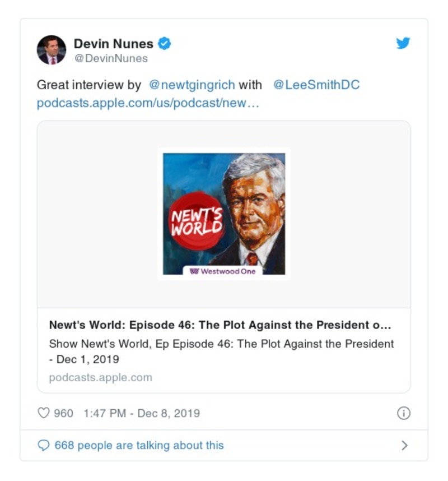Viewport: 448px width, 481px height.
Task: Click the Twitter bird logo
Action: coord(403,43)
